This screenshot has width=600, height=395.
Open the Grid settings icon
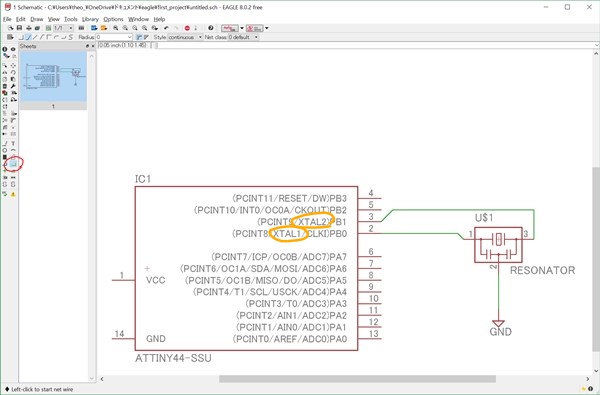[10, 37]
